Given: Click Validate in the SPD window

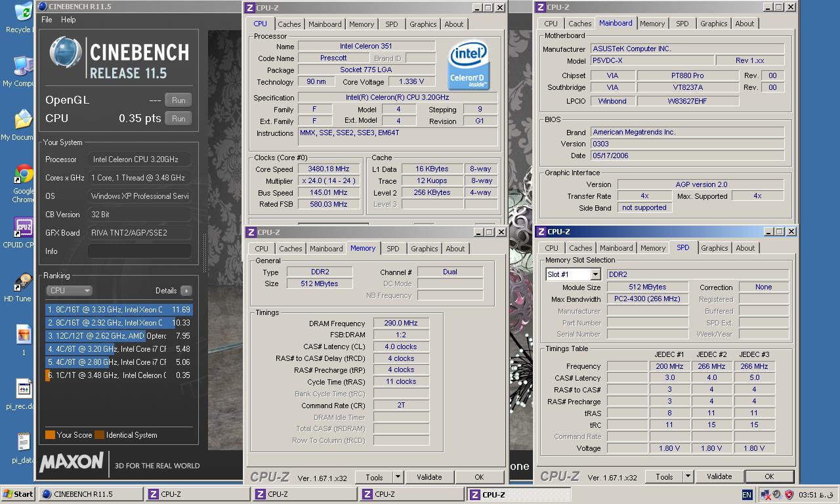Looking at the screenshot, I should tap(719, 476).
